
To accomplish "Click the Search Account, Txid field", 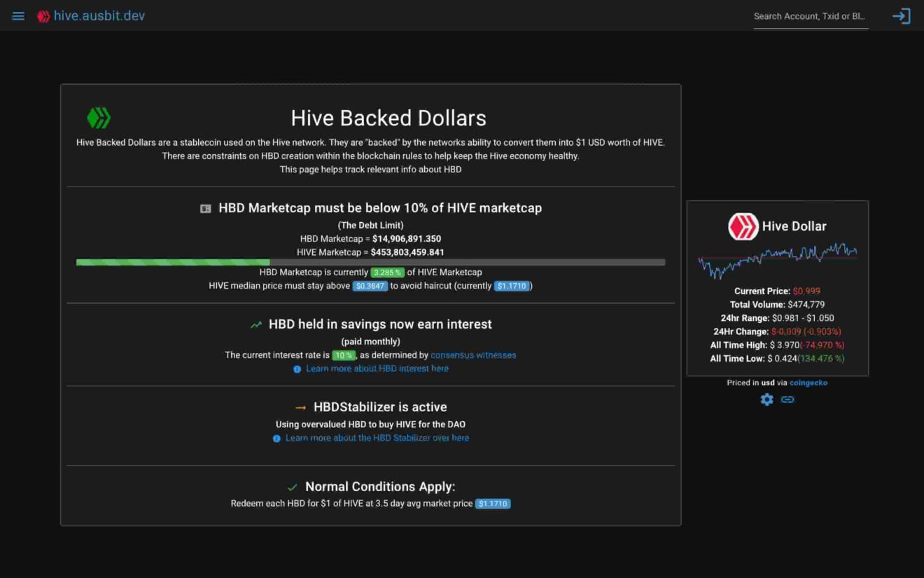I will [x=810, y=15].
